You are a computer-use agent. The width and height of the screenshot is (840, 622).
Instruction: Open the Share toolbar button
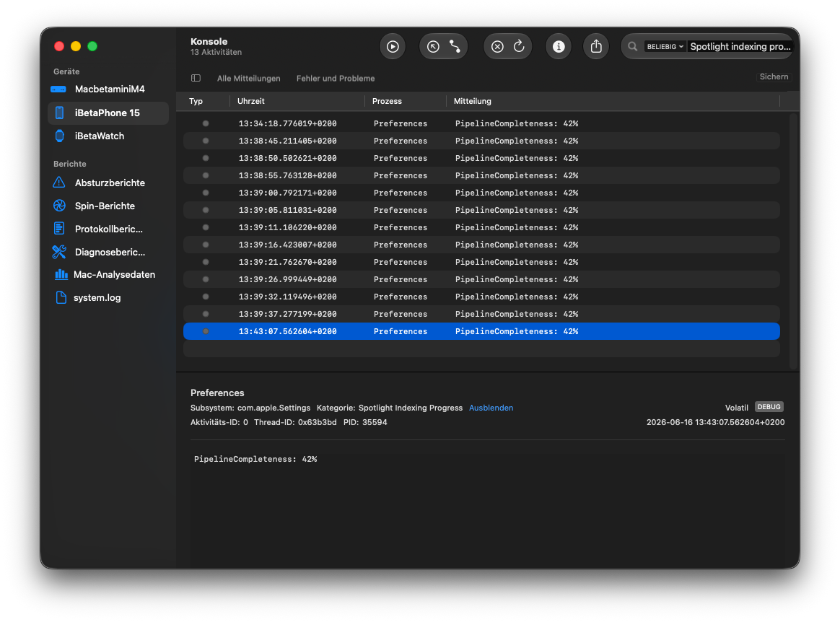click(595, 47)
